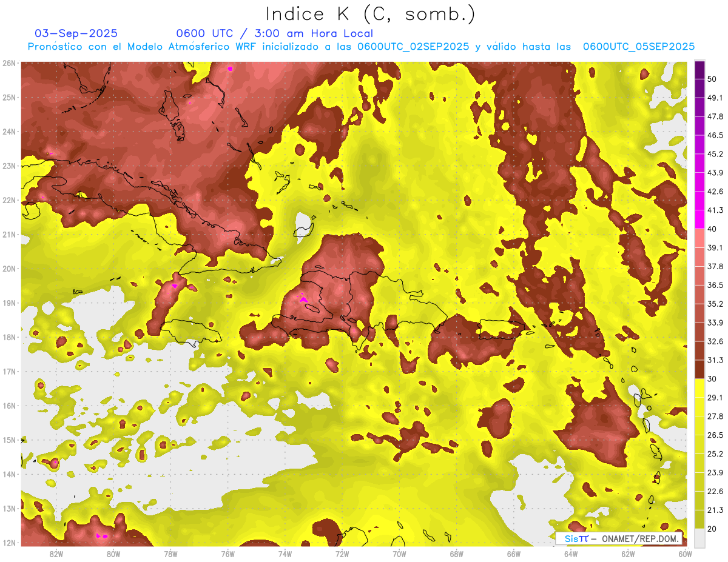This screenshot has width=728, height=562.
Task: Click the longitude label '66W'
Action: (x=513, y=554)
